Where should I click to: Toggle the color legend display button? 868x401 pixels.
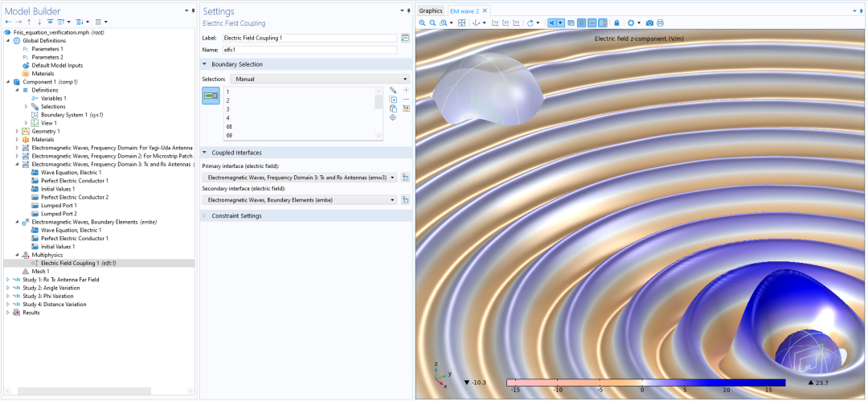(x=602, y=23)
